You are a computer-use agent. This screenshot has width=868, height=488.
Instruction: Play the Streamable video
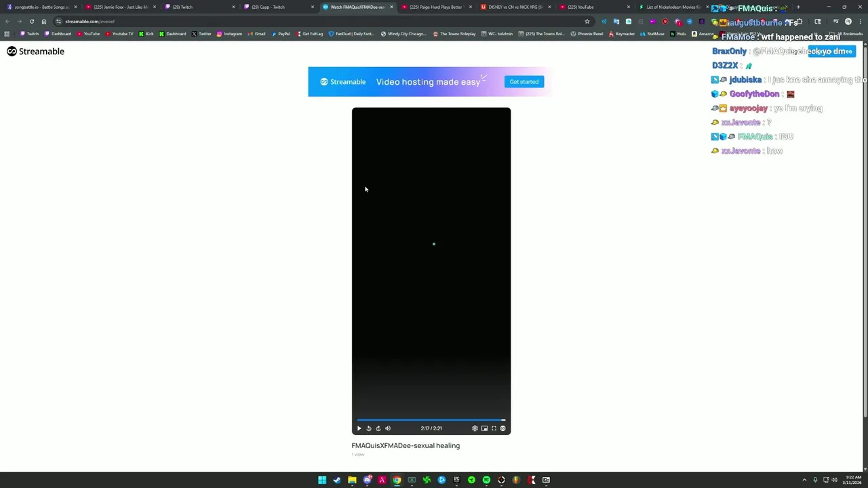coord(359,428)
